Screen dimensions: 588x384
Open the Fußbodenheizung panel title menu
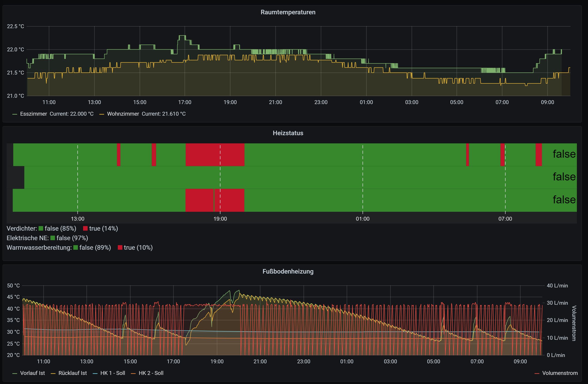coord(288,271)
